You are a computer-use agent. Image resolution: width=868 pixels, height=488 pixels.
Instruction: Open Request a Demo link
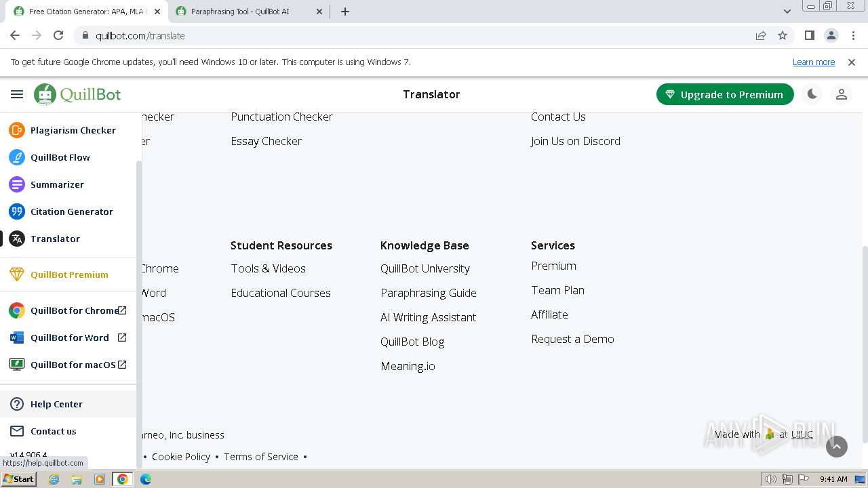pyautogui.click(x=572, y=339)
